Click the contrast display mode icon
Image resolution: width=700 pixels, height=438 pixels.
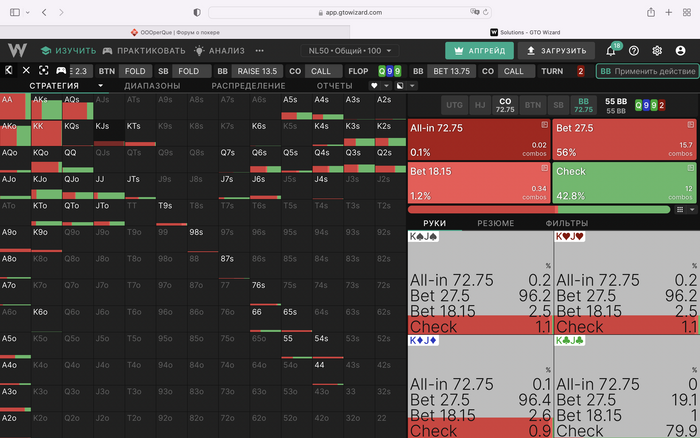pos(400,85)
